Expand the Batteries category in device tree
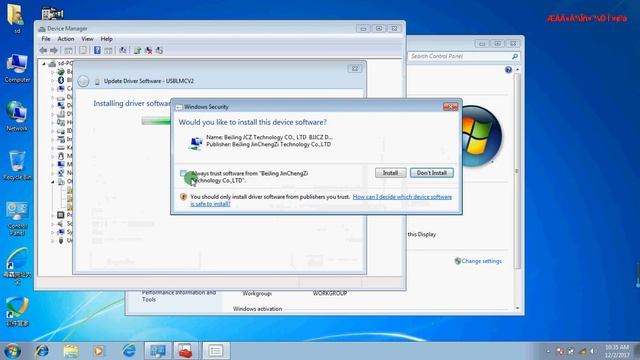 click(x=53, y=72)
